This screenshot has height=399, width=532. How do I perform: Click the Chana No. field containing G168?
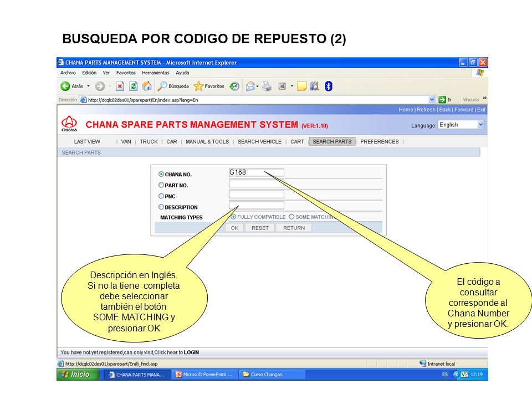pyautogui.click(x=257, y=172)
